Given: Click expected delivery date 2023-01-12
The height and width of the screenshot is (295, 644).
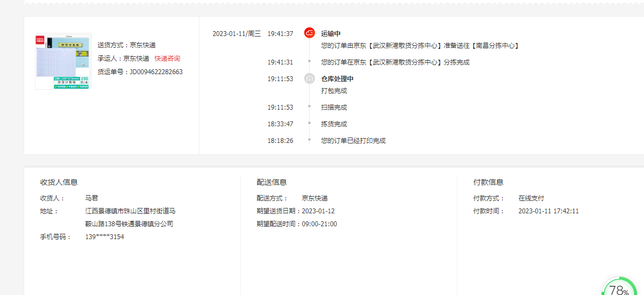Looking at the screenshot, I should click(318, 211).
